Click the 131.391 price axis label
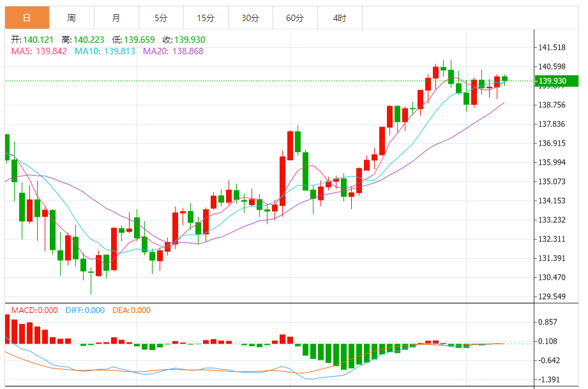The image size is (588, 389). pyautogui.click(x=552, y=258)
